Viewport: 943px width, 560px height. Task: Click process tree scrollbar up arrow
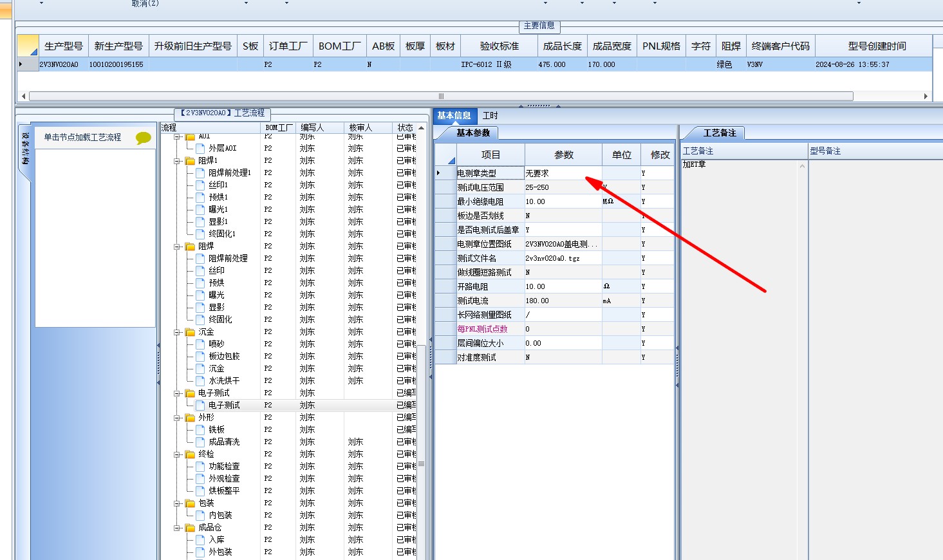tap(422, 128)
